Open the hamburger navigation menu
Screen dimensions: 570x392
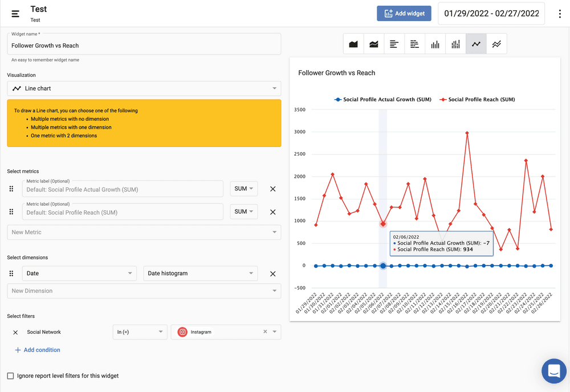coord(15,14)
